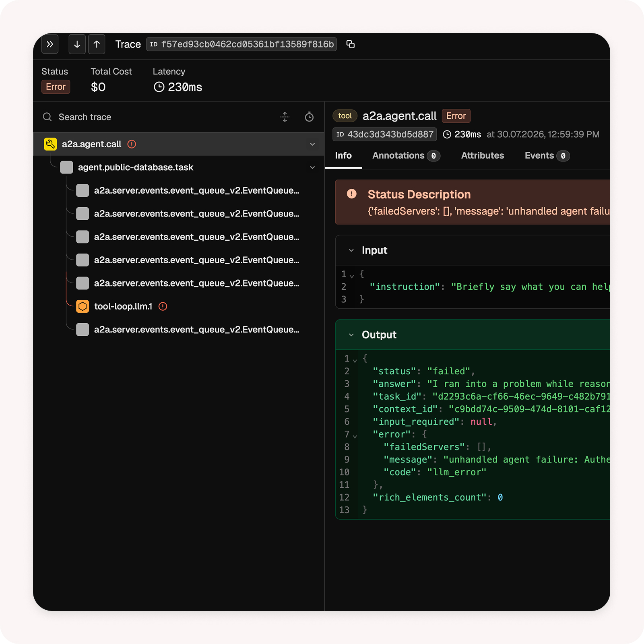The image size is (644, 644).
Task: Click the Status Description warning icon
Action: coord(352,194)
